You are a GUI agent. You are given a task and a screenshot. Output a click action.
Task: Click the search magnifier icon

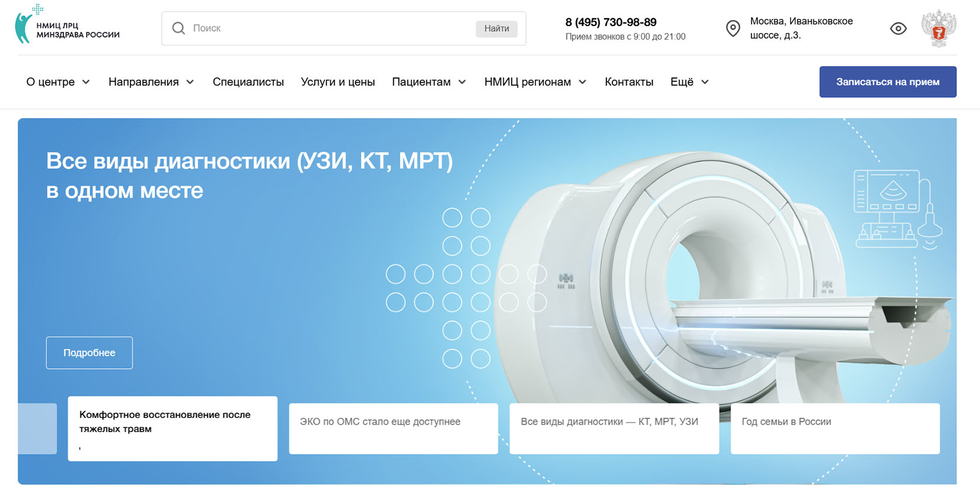tap(178, 28)
